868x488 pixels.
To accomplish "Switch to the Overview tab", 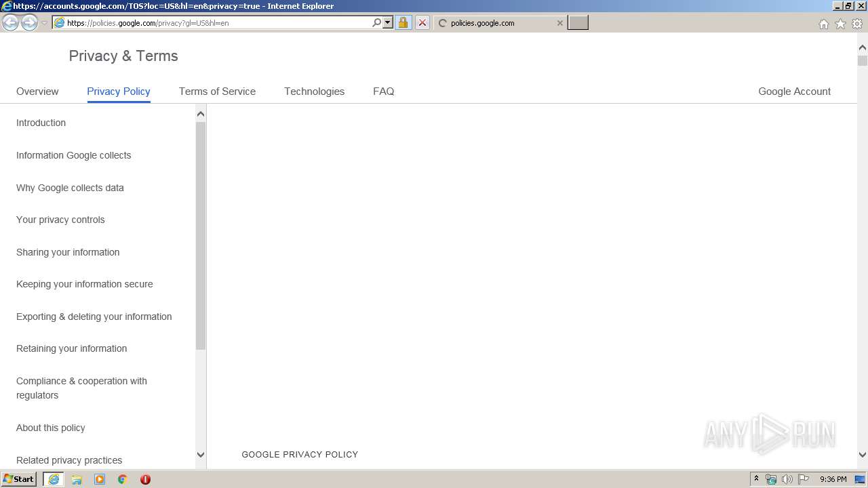I will click(37, 91).
